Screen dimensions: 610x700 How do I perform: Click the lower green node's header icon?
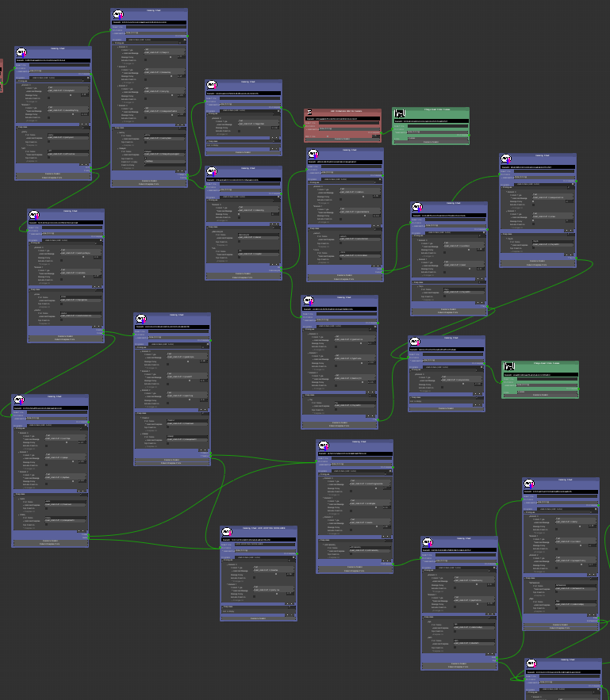509,367
